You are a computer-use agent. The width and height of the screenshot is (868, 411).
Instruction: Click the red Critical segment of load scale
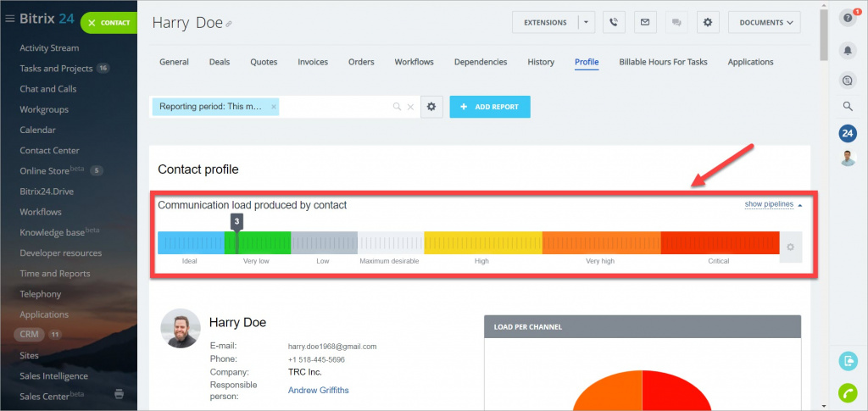pyautogui.click(x=720, y=243)
